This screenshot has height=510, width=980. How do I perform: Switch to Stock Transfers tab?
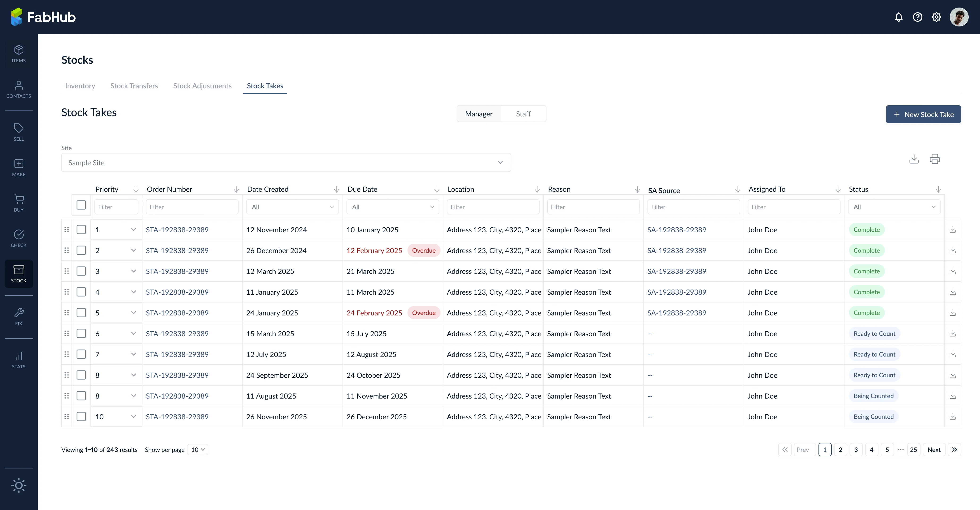134,86
